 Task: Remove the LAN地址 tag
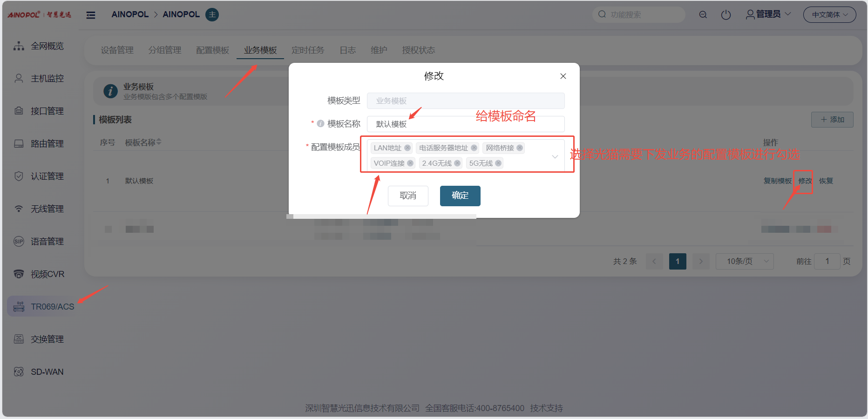point(407,148)
